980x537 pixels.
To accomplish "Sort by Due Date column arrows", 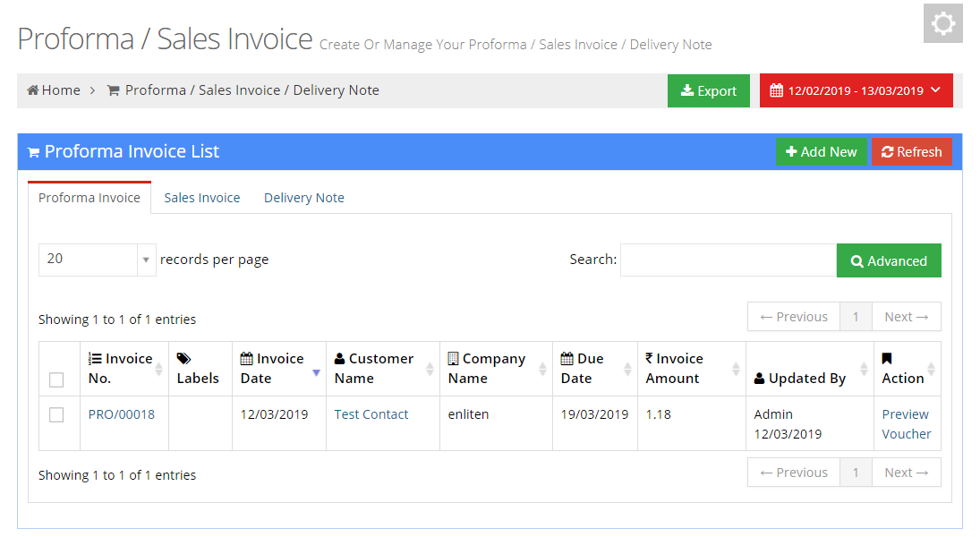I will coord(627,369).
